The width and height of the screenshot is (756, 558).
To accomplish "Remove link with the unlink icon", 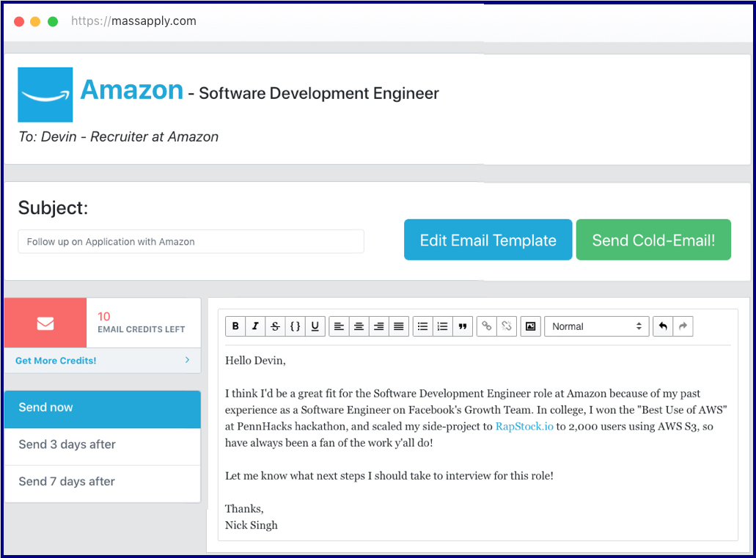I will tap(507, 326).
